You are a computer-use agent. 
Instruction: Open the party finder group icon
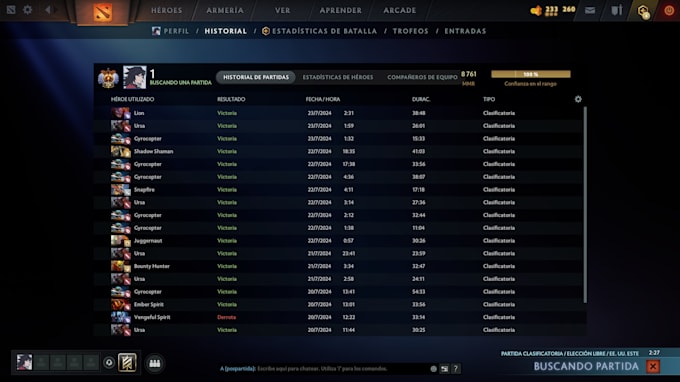(x=155, y=363)
